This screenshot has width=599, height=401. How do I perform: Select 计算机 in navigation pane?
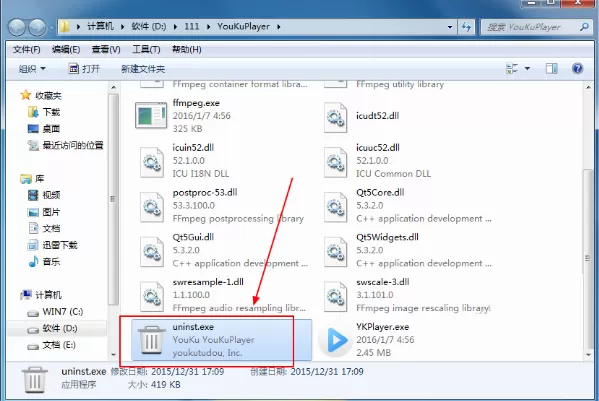point(41,295)
